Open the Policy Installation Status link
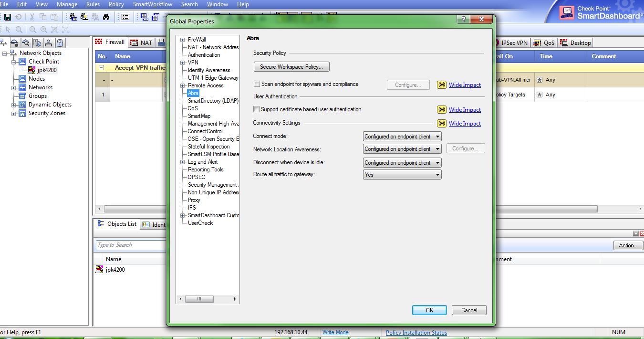Image resolution: width=644 pixels, height=339 pixels. coord(416,333)
